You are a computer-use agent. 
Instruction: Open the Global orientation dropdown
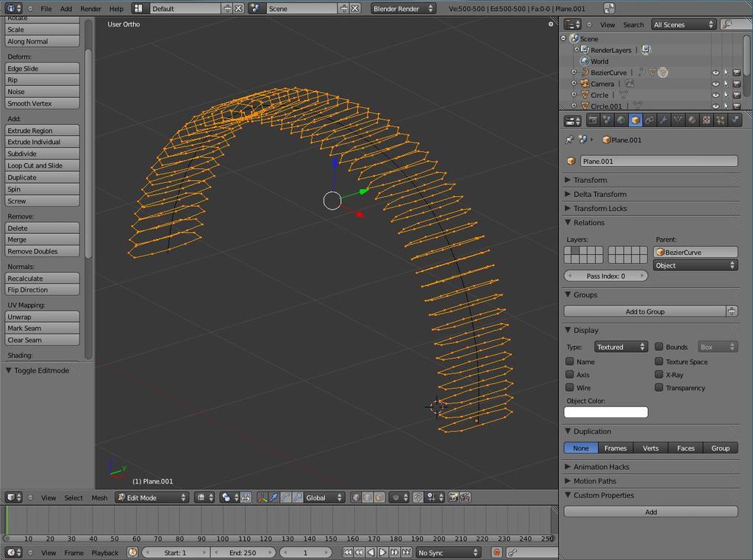pyautogui.click(x=324, y=498)
